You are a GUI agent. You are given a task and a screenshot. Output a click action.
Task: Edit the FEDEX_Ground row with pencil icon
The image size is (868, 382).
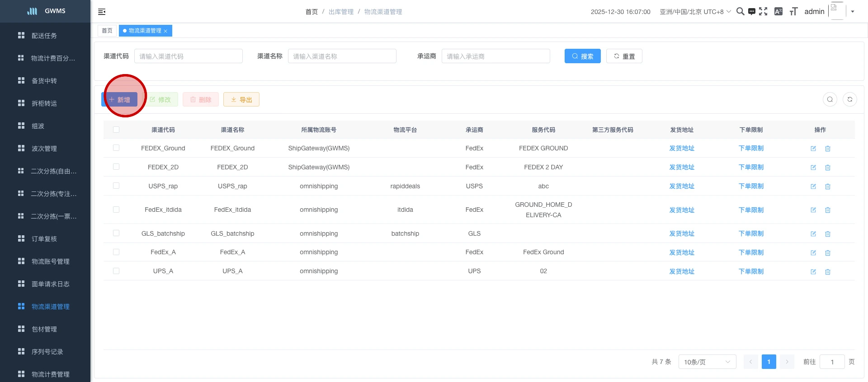(813, 149)
